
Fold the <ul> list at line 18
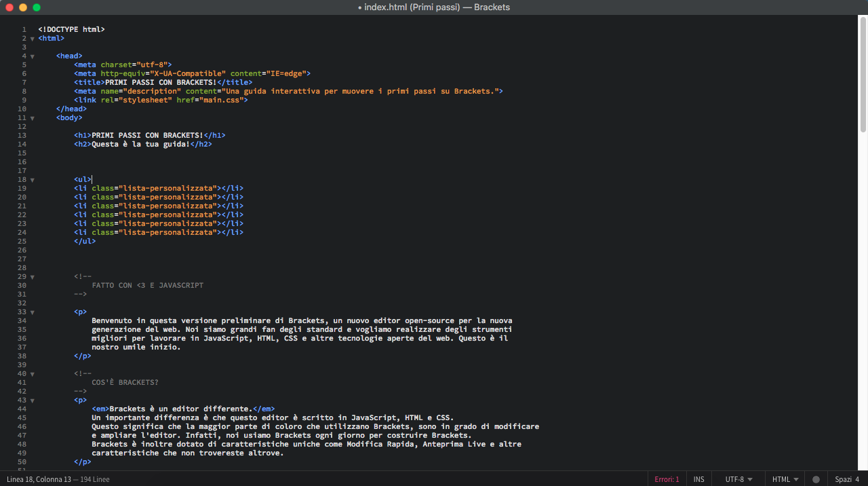[32, 180]
